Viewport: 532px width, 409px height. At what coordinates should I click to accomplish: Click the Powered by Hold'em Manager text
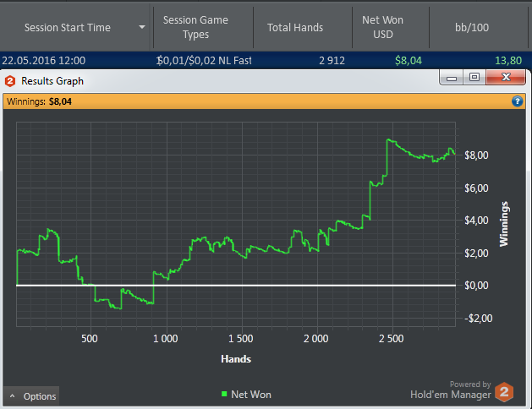tap(450, 390)
